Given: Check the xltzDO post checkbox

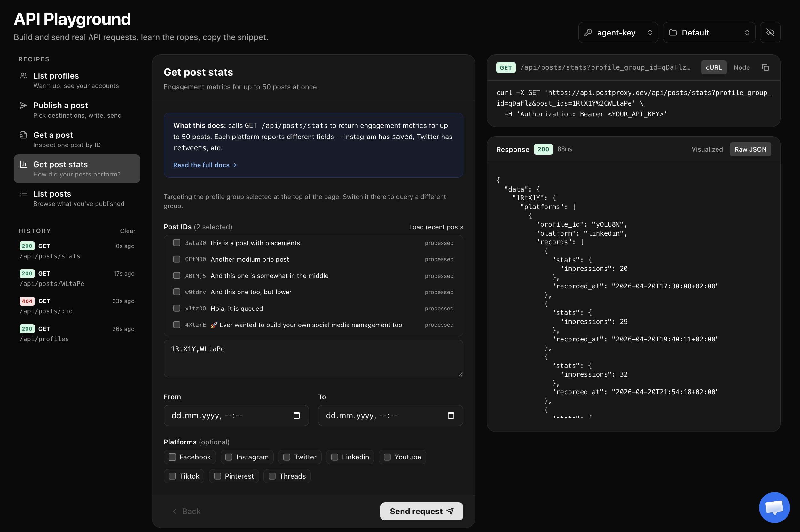Looking at the screenshot, I should [177, 308].
